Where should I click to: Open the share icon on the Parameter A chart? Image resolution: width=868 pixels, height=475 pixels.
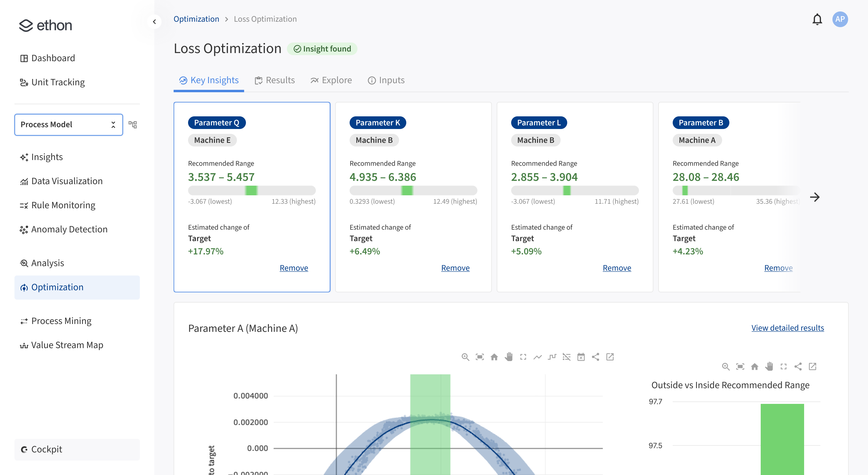click(x=596, y=357)
